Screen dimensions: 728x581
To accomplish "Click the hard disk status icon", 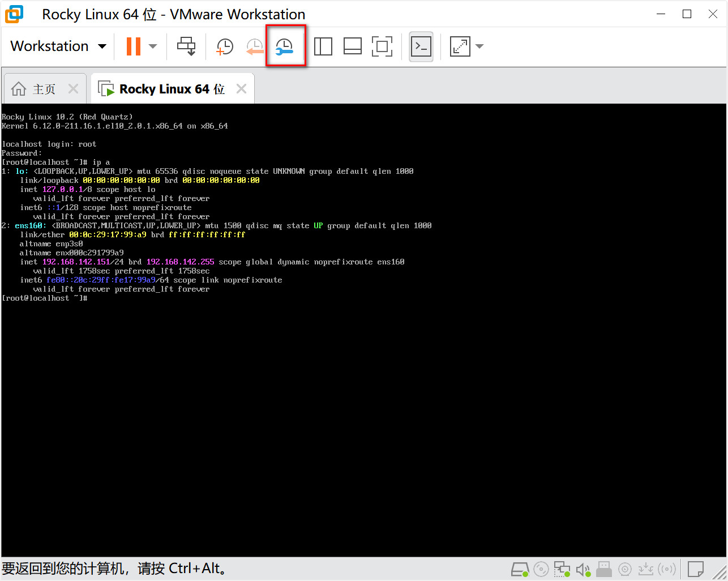I will coord(520,569).
